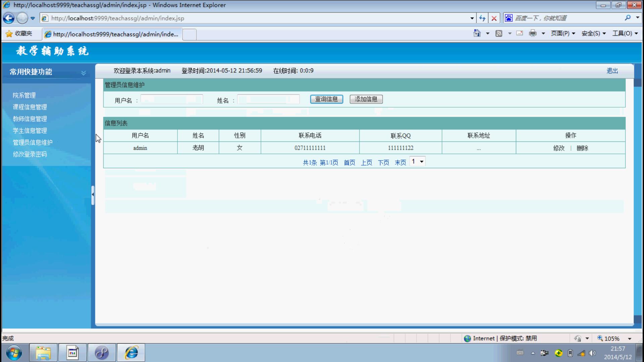Open 教师信息管理 in sidebar
This screenshot has width=644, height=362.
click(30, 119)
